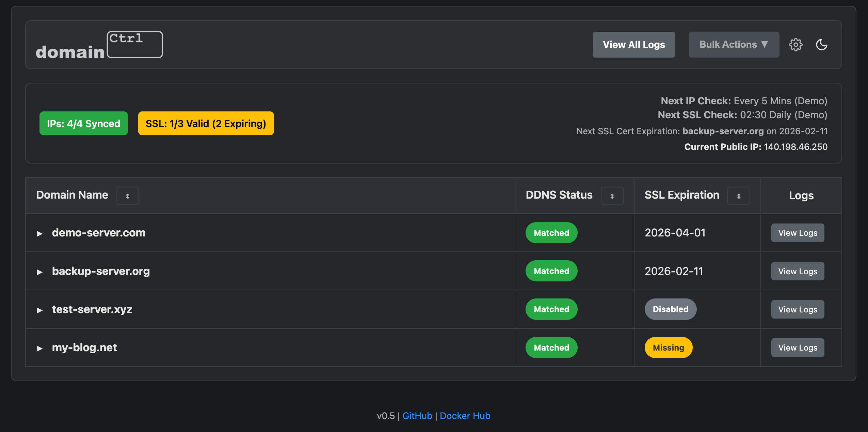Image resolution: width=868 pixels, height=432 pixels.
Task: Sort by DDNS Status column
Action: (612, 196)
